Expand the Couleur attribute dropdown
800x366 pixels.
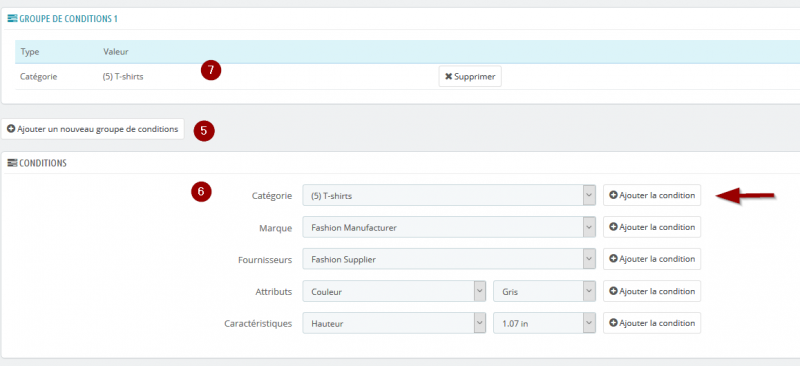point(394,291)
